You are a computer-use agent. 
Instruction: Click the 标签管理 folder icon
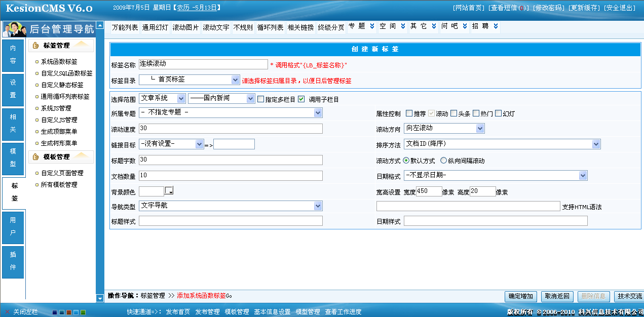click(x=34, y=45)
